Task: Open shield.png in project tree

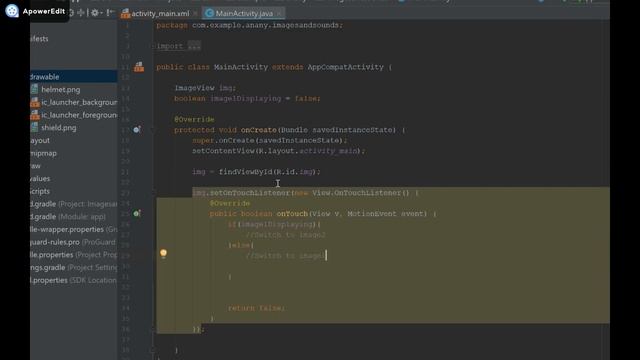Action: click(x=59, y=127)
